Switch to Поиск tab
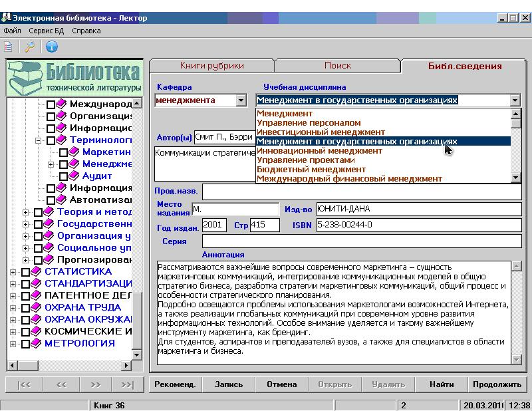The height and width of the screenshot is (411, 532). click(x=338, y=65)
